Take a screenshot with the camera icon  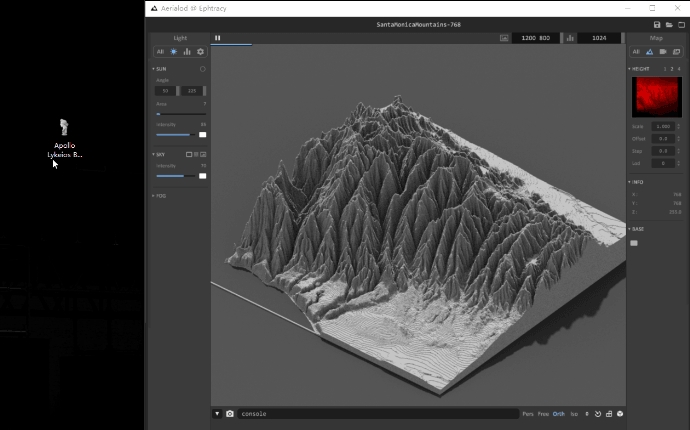pyautogui.click(x=230, y=413)
